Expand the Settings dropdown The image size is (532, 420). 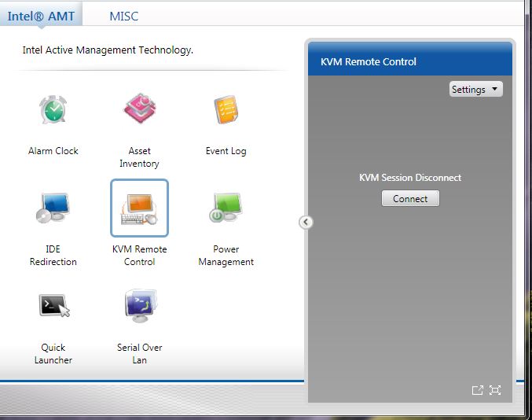[475, 90]
